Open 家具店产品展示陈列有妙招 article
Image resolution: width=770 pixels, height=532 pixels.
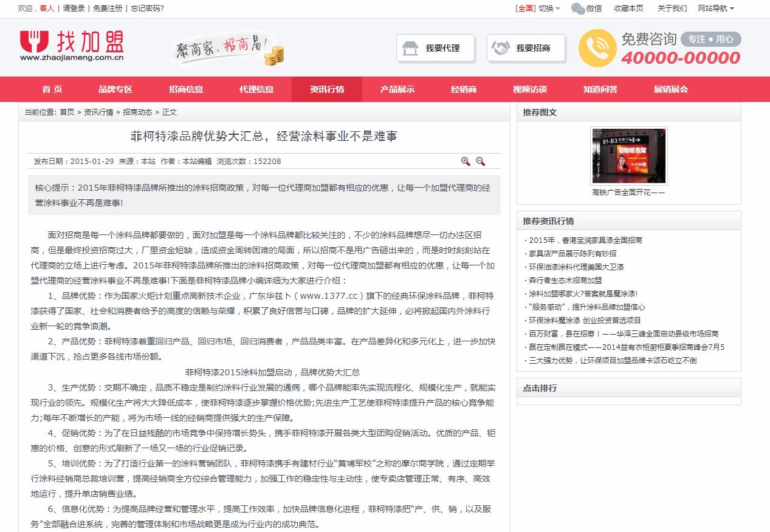point(572,254)
